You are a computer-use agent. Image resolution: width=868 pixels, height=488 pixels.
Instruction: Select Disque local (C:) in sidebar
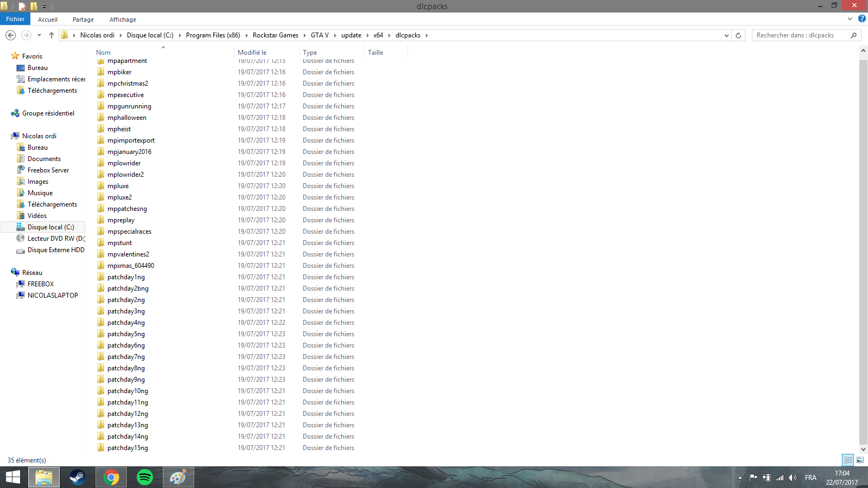tap(43, 227)
